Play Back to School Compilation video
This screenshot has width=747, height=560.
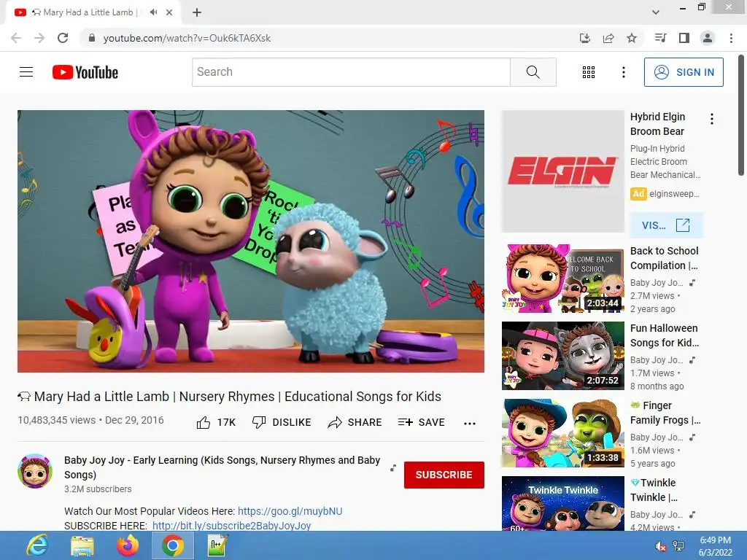pyautogui.click(x=563, y=278)
